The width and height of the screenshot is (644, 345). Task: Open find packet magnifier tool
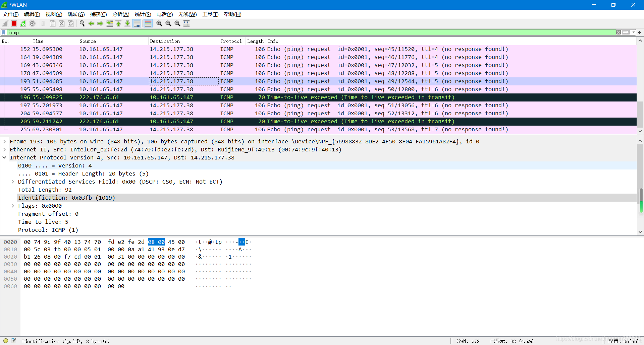[x=82, y=23]
